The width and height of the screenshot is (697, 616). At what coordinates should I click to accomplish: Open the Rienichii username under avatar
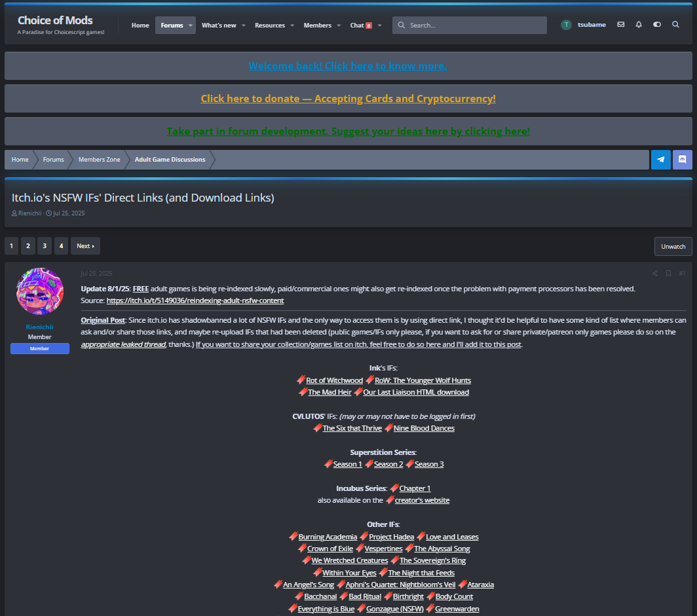coord(39,327)
